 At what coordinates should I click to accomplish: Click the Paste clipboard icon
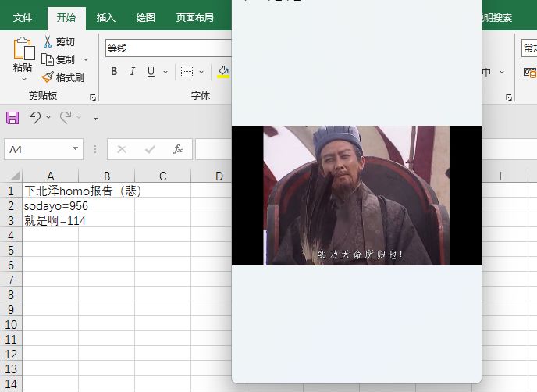[23, 48]
